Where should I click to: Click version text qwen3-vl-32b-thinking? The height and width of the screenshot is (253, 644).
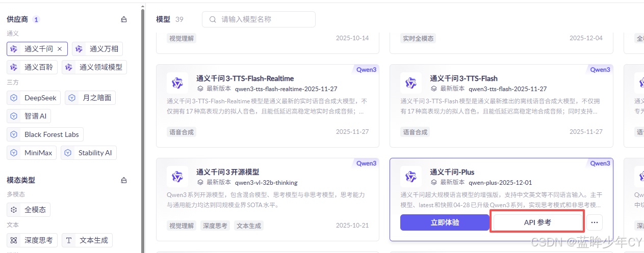[266, 182]
